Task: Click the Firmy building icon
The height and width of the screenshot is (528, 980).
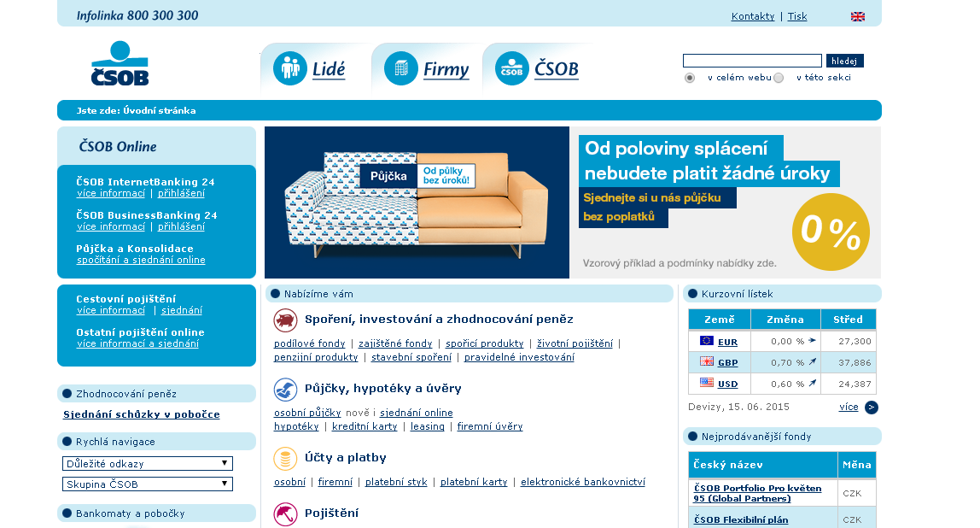Action: click(401, 68)
